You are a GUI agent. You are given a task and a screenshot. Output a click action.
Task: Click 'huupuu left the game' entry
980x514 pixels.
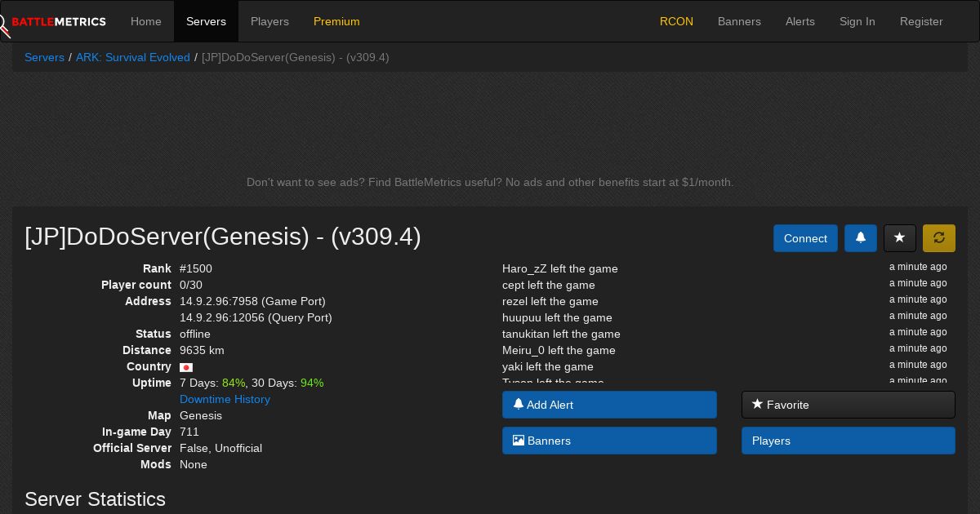tap(557, 317)
